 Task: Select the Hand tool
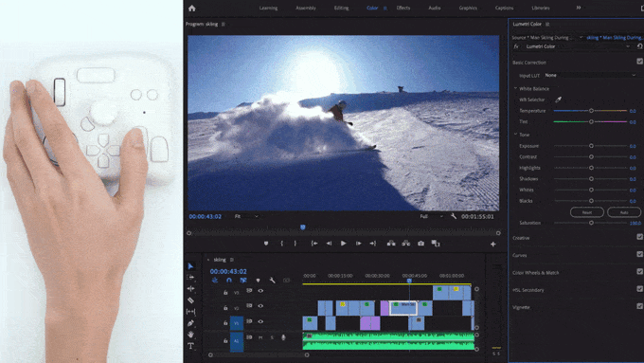[x=190, y=335]
